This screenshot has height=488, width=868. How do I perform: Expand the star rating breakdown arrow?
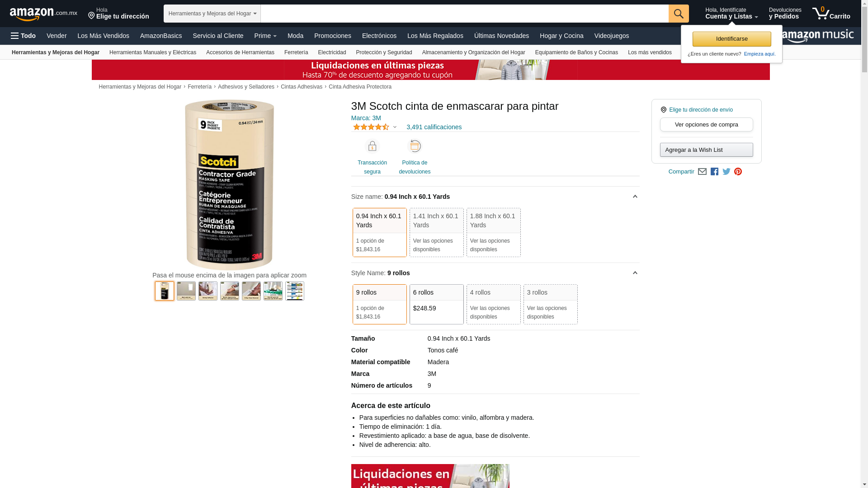(395, 127)
